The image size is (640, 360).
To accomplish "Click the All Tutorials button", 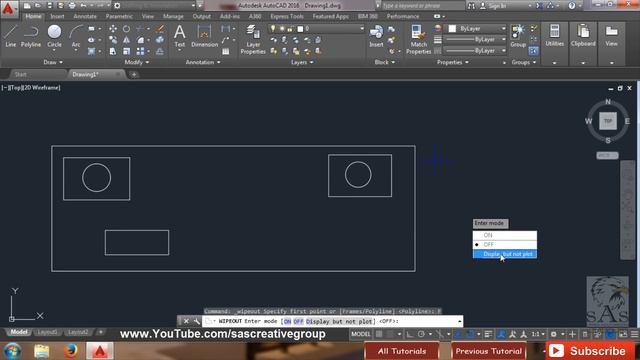I will [402, 351].
